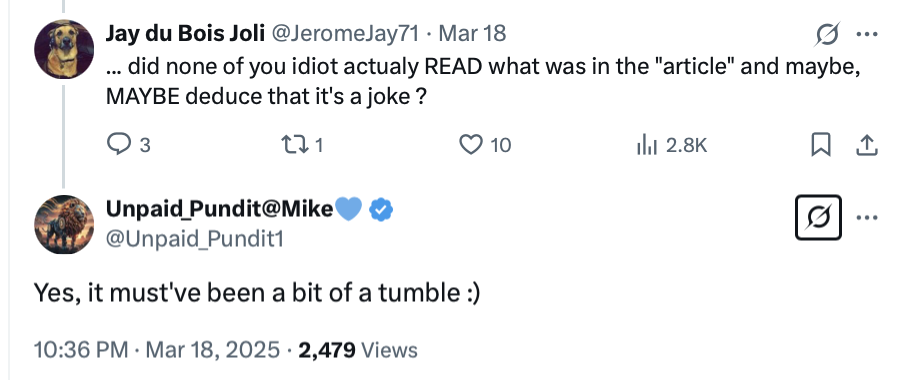The height and width of the screenshot is (380, 906).
Task: Click the blue verified badge
Action: [x=381, y=209]
